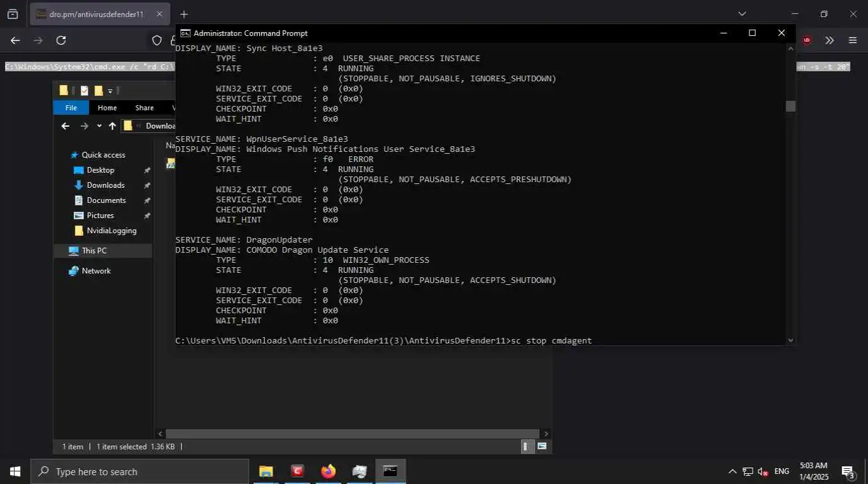
Task: Open muted volume tray icon
Action: tap(763, 471)
